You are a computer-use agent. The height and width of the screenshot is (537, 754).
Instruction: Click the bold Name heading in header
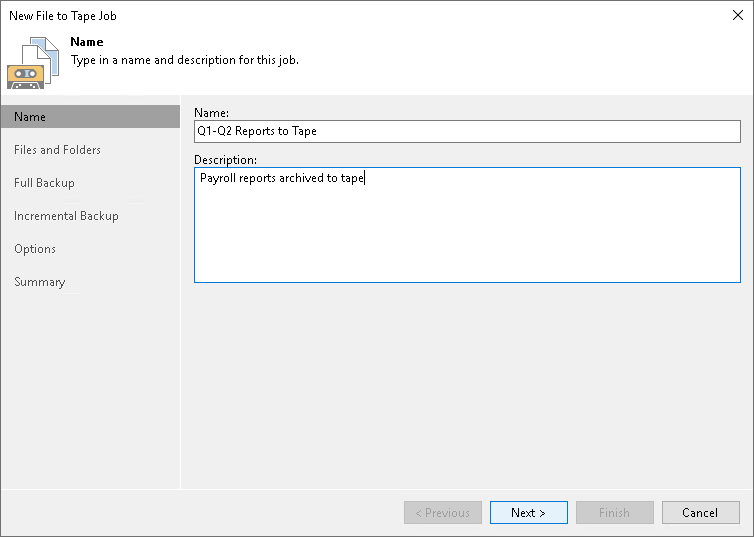pyautogui.click(x=87, y=42)
